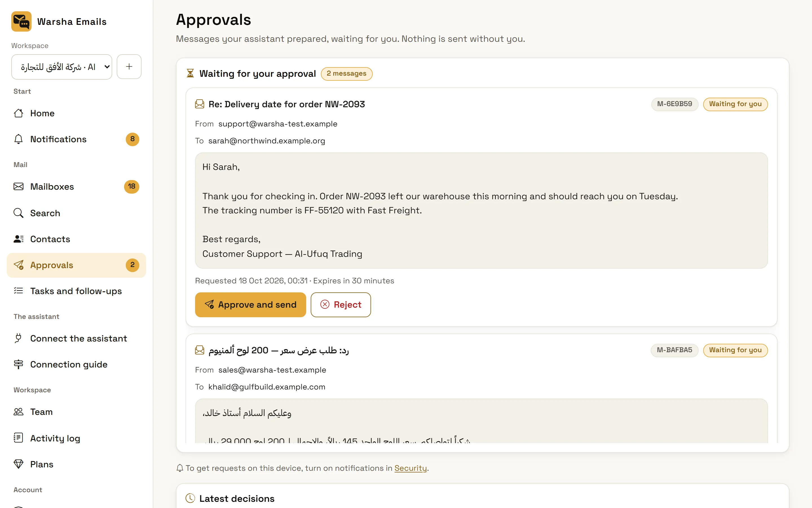Click the envelope icon of Re: Delivery date message

[200, 104]
